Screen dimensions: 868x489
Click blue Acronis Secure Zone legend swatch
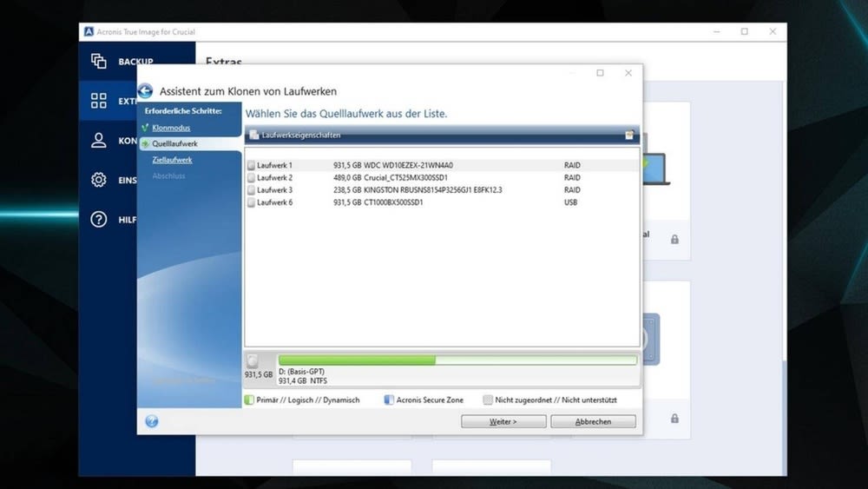coord(389,400)
